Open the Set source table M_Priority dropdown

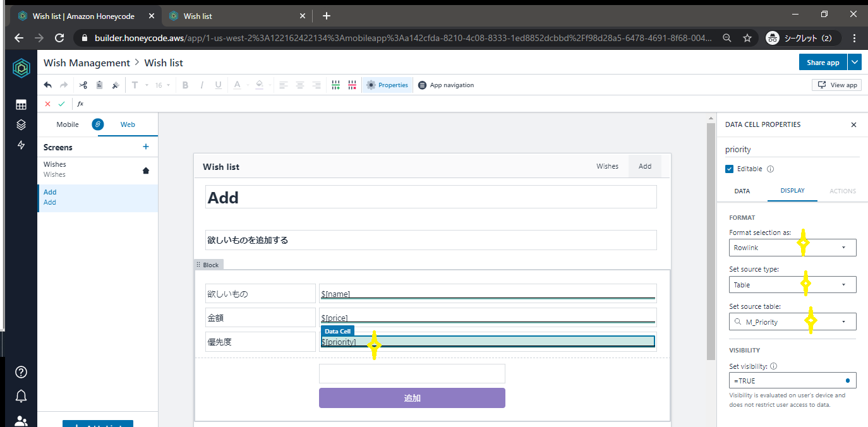[x=793, y=322]
